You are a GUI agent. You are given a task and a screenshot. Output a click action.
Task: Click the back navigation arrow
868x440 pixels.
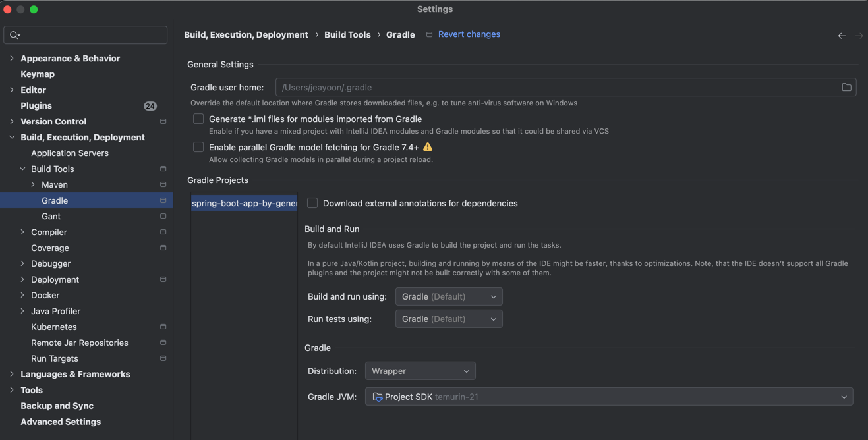(x=842, y=36)
